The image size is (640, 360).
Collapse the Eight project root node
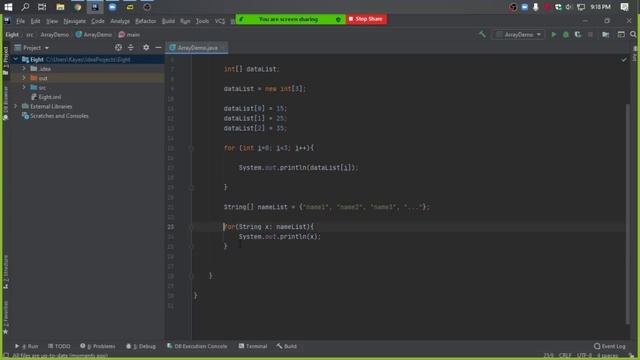pyautogui.click(x=16, y=60)
